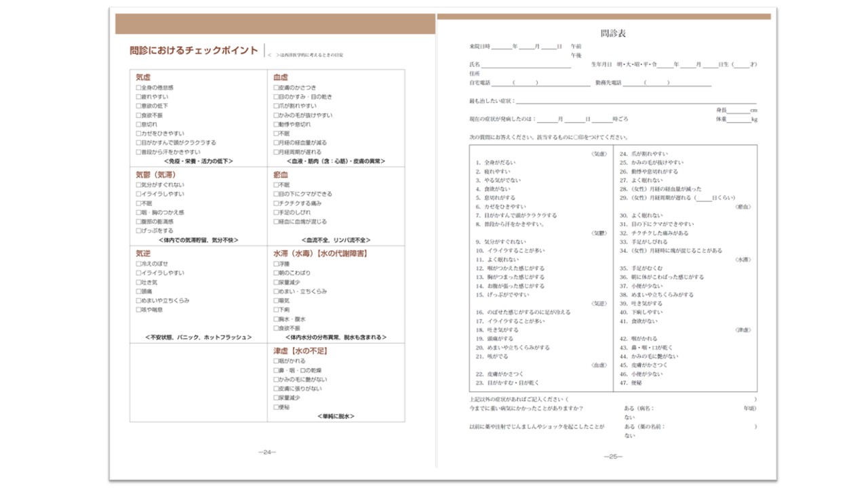The height and width of the screenshot is (488, 868).
Task: Tick the 普段から汗をかきやすい checkbox
Action: click(x=138, y=152)
